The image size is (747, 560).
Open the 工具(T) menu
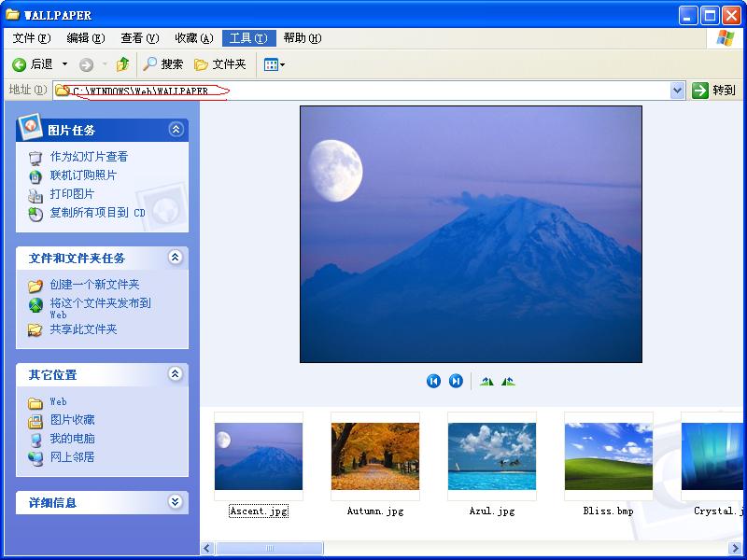coord(247,38)
